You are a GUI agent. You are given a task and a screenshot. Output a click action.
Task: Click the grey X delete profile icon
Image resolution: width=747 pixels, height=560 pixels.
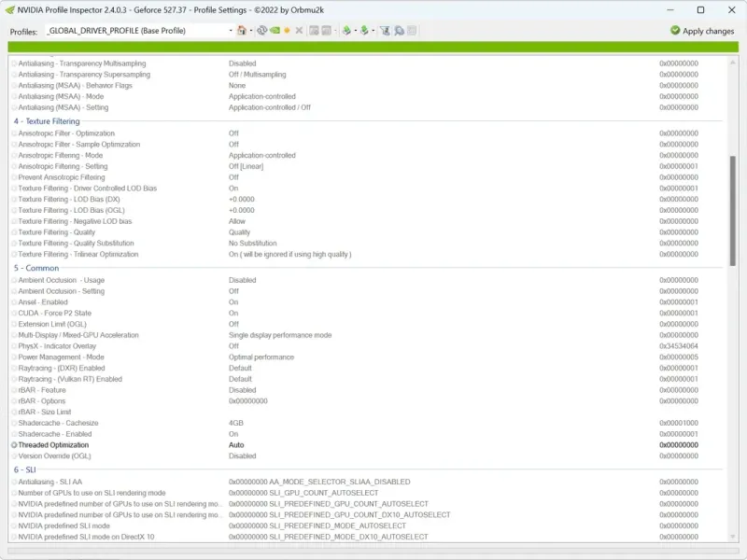(299, 31)
